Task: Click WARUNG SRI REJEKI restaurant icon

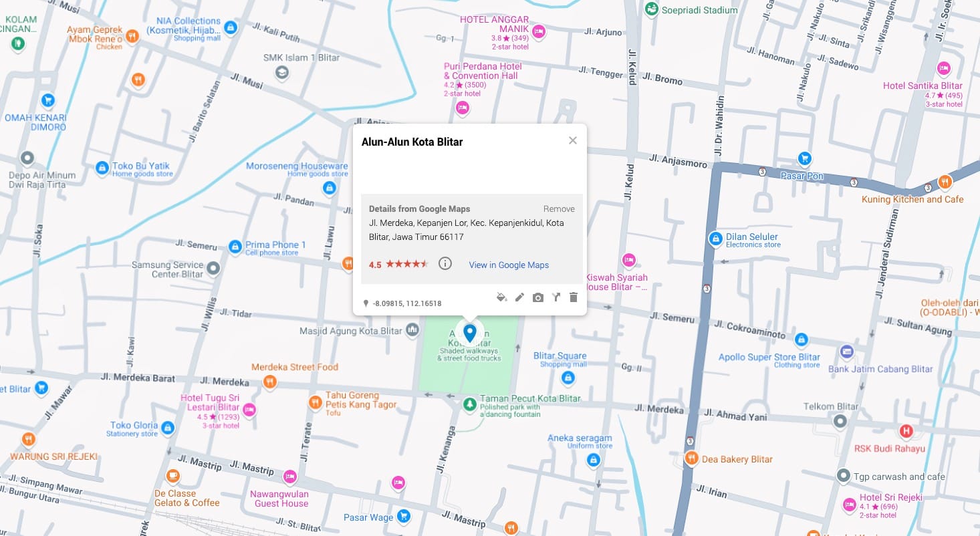Action: [28, 439]
